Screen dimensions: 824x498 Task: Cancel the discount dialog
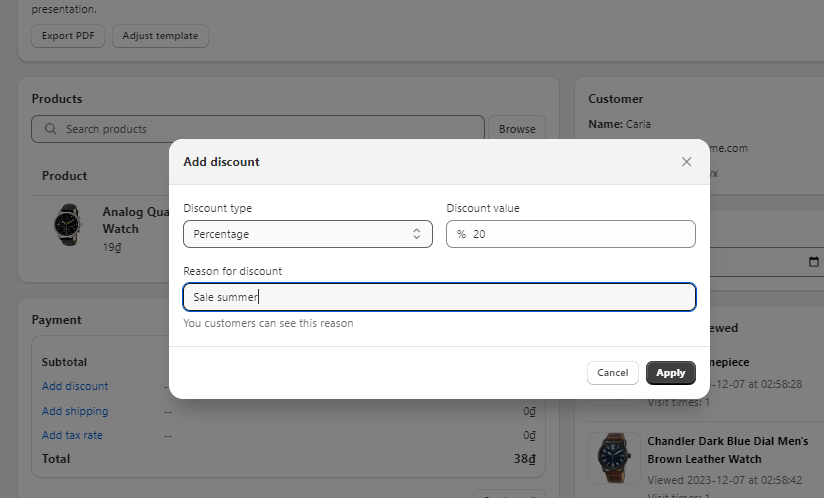tap(612, 373)
